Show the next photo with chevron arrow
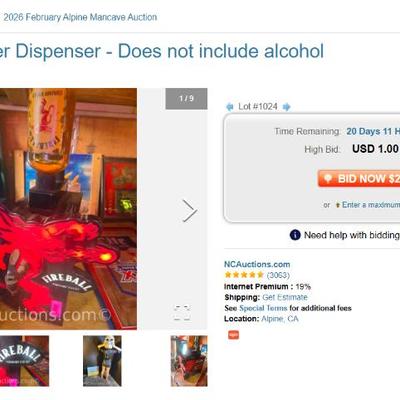The width and height of the screenshot is (400, 400). [x=190, y=211]
